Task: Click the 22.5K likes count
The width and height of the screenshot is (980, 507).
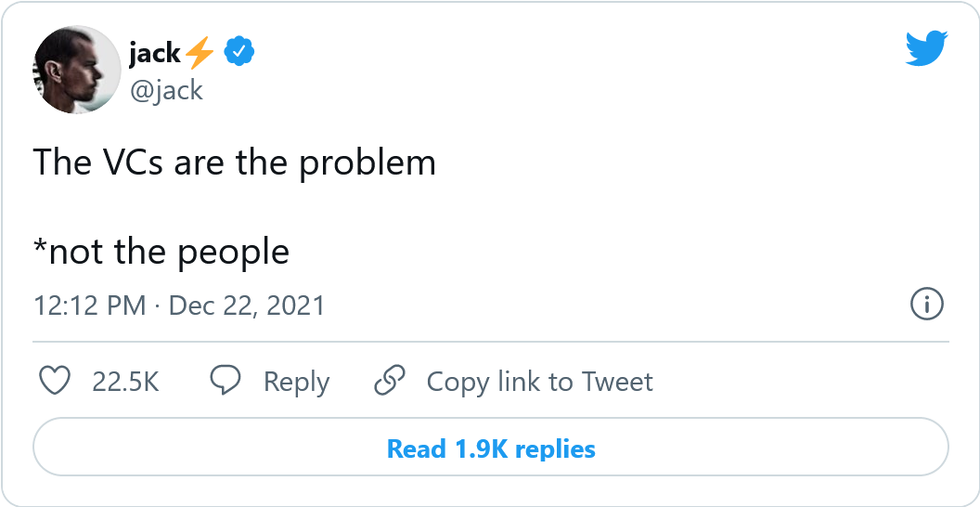Action: click(x=125, y=382)
